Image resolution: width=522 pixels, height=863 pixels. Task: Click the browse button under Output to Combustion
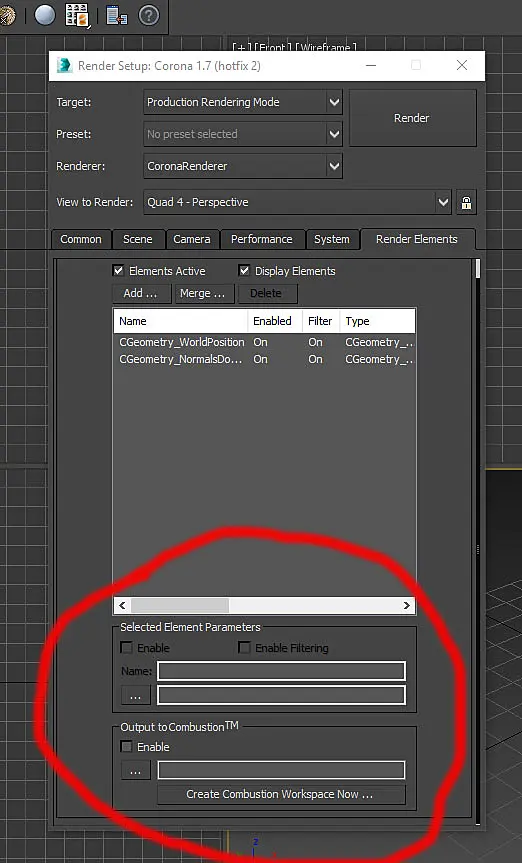(135, 771)
